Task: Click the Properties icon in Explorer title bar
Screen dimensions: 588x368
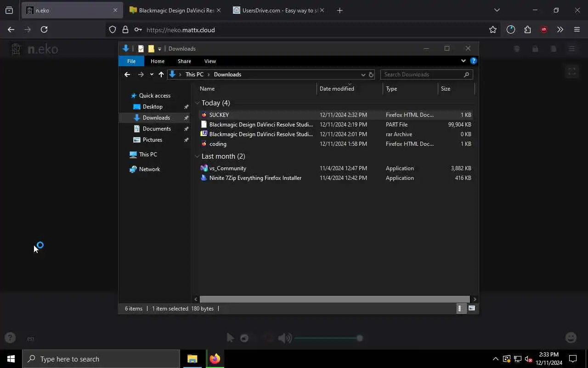Action: coord(141,49)
